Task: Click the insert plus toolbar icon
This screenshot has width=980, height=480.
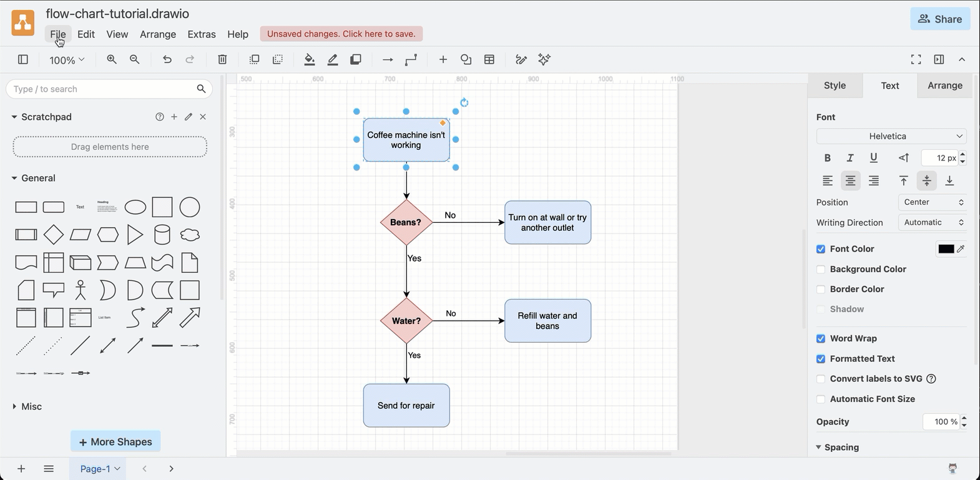Action: click(x=443, y=59)
